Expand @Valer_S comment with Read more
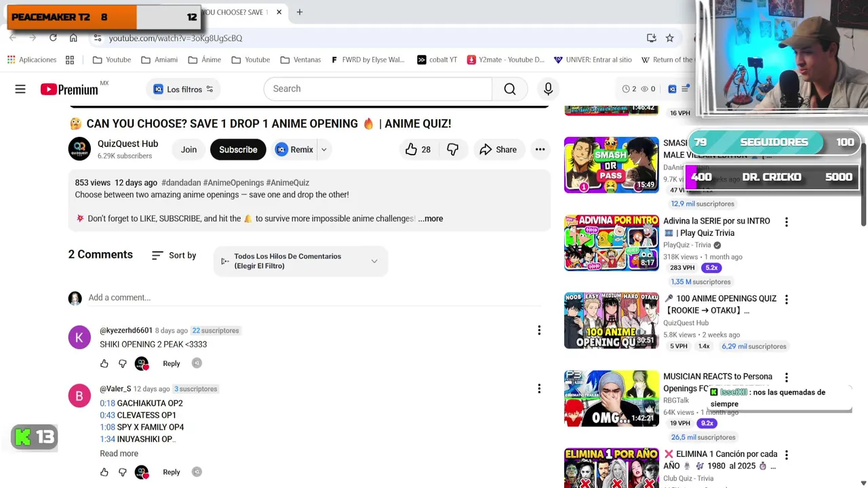The height and width of the screenshot is (488, 868). [119, 453]
